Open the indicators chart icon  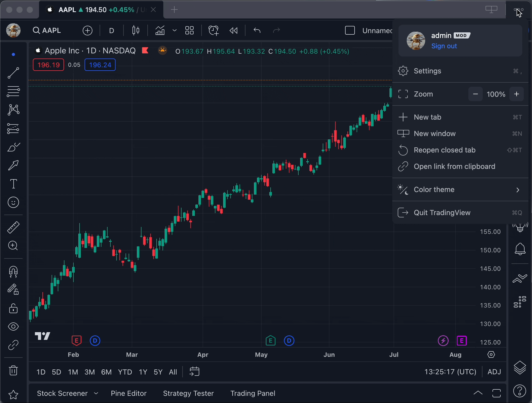[160, 31]
